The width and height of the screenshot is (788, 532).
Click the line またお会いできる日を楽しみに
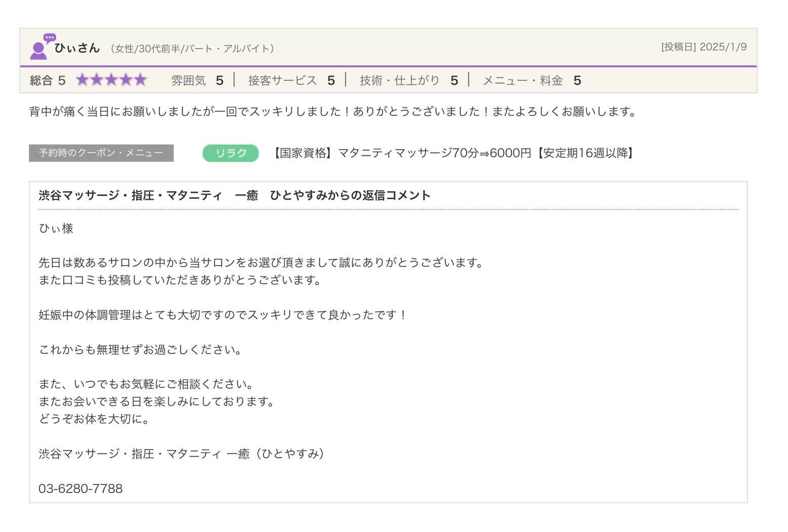[157, 402]
